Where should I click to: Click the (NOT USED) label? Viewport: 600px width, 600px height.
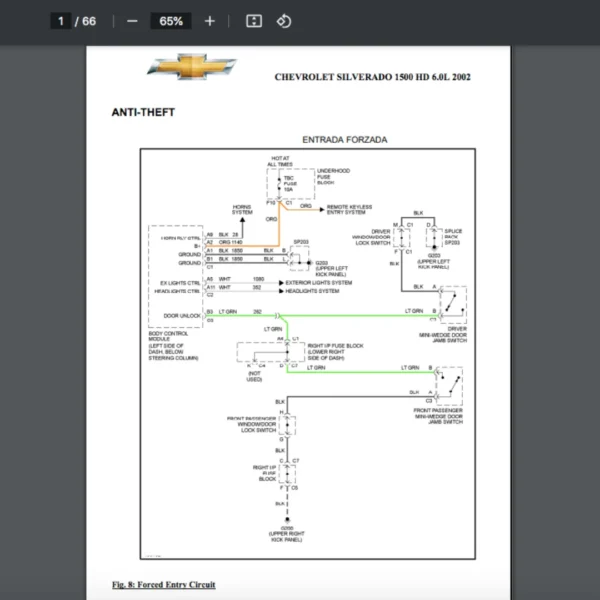pyautogui.click(x=254, y=376)
